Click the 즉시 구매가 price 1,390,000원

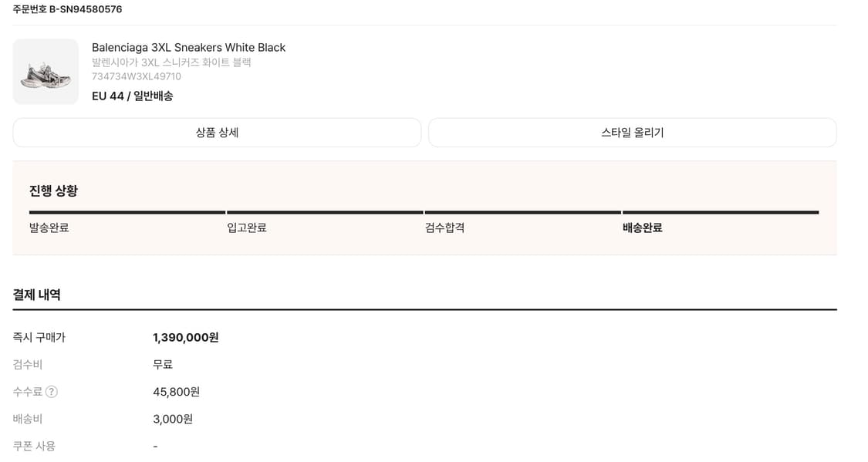coord(186,337)
